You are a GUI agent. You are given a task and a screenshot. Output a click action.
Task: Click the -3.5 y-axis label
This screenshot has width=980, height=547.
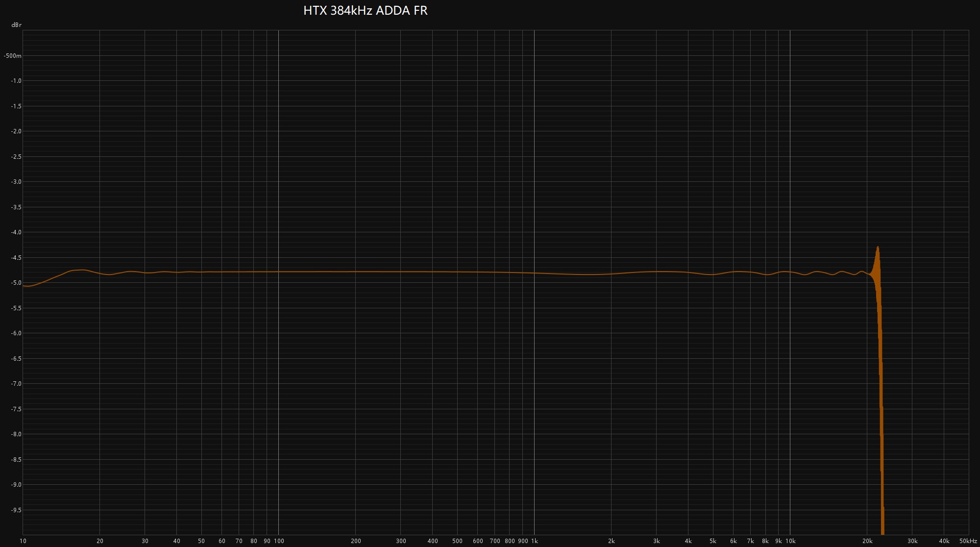click(16, 207)
